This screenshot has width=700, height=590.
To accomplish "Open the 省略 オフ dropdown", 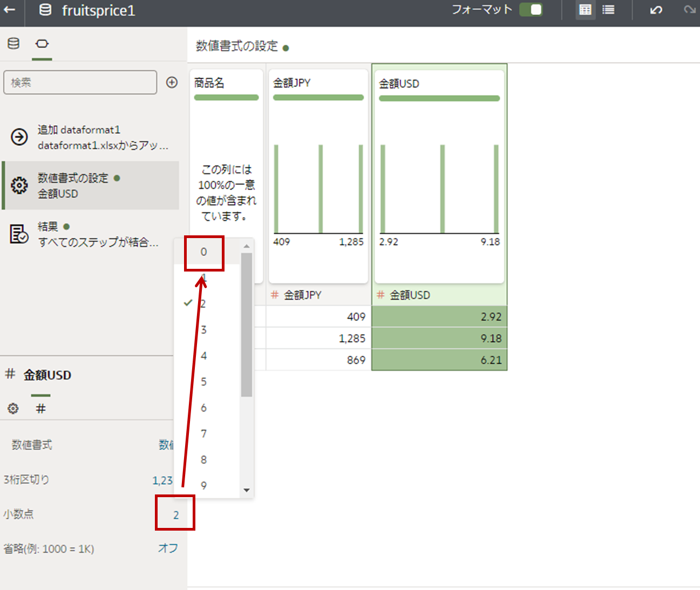I will click(168, 548).
